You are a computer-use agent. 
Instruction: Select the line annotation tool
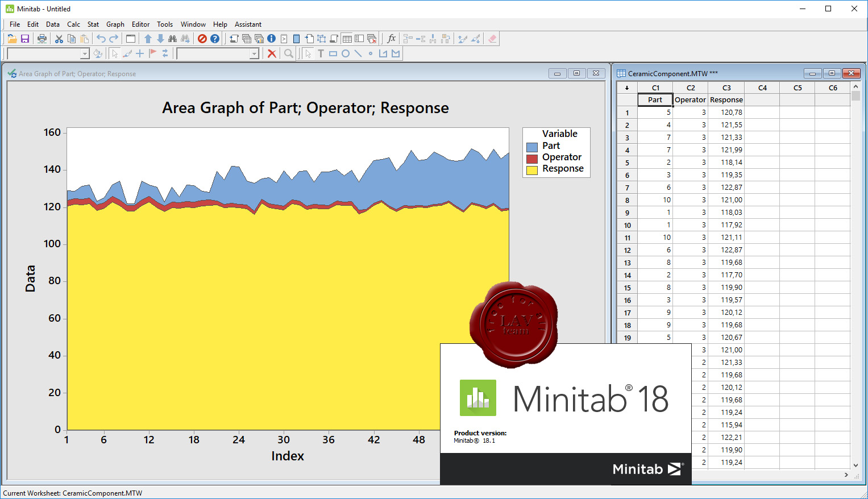click(358, 53)
